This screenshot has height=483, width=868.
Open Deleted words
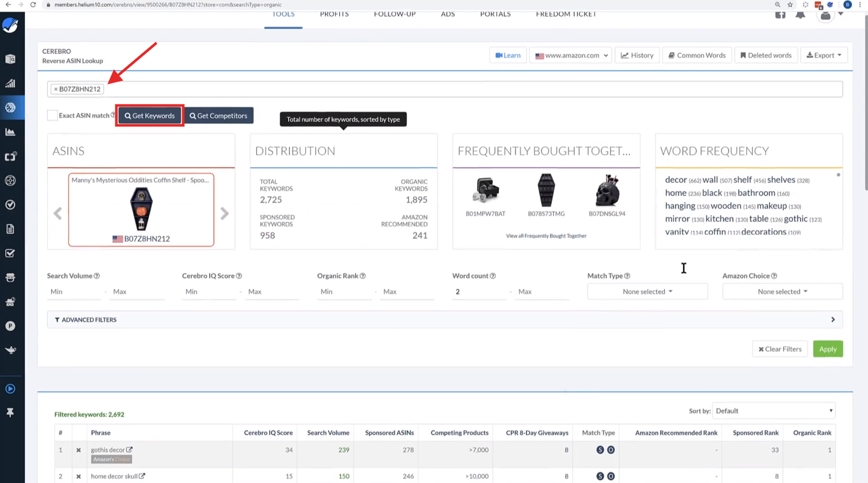(766, 55)
